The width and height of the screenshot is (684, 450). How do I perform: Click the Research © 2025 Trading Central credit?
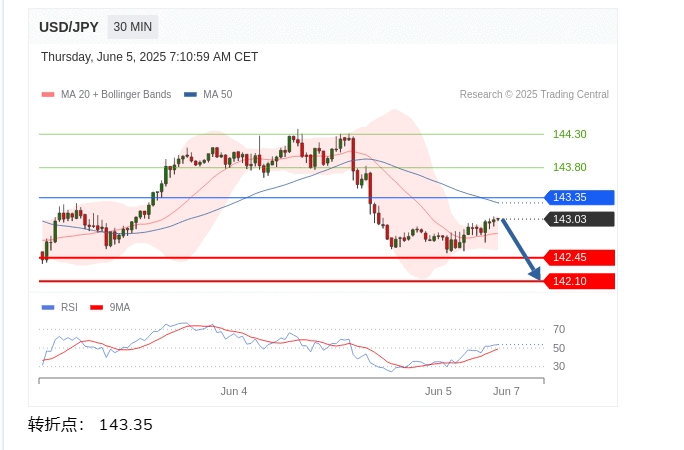click(x=534, y=94)
